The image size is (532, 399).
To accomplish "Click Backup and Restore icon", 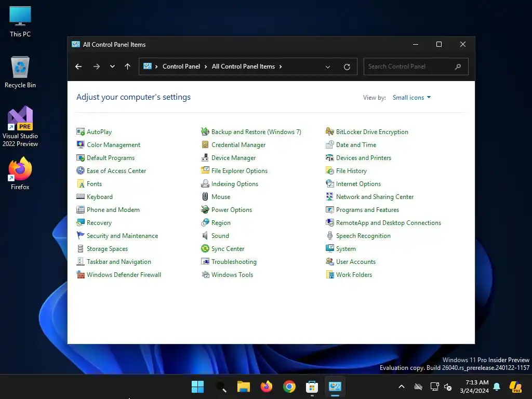I will pos(205,131).
